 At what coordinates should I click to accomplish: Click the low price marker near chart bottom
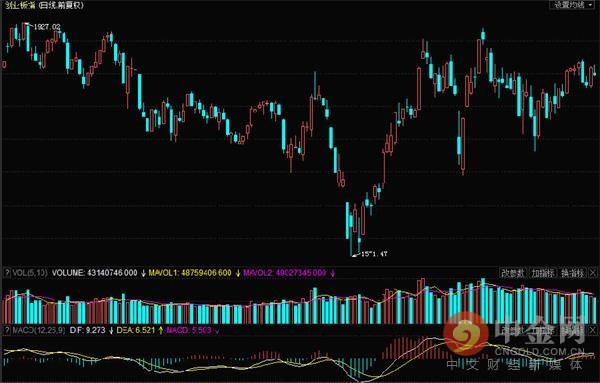click(x=374, y=253)
